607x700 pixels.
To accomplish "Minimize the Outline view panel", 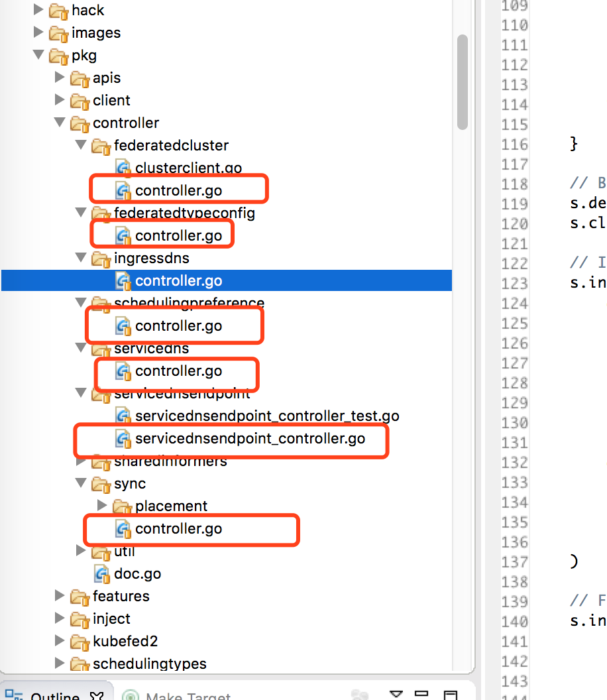I will [421, 693].
